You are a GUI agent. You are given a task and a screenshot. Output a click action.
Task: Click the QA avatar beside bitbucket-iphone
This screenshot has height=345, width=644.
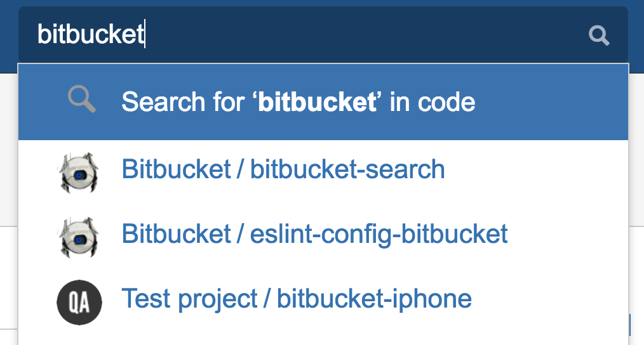click(78, 299)
